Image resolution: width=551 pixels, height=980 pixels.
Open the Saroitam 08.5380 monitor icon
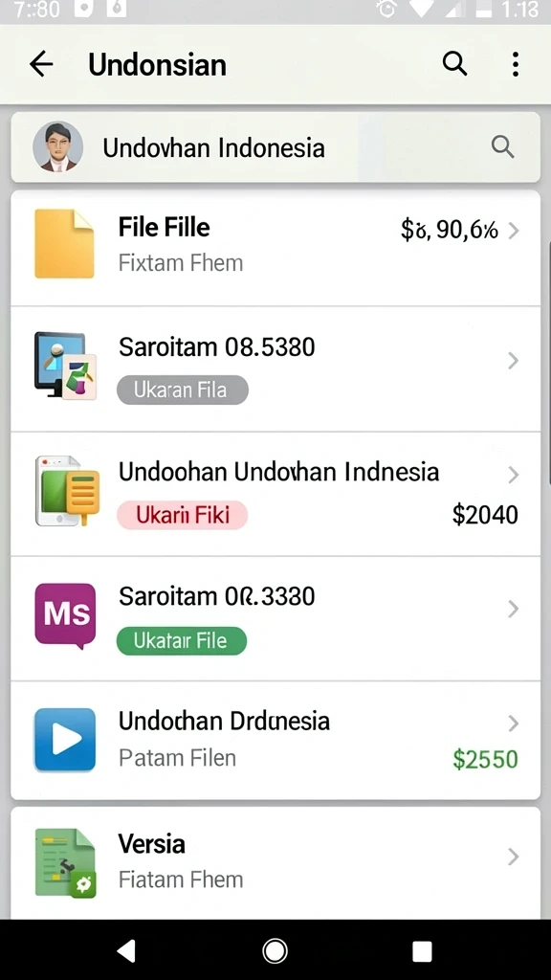(65, 366)
